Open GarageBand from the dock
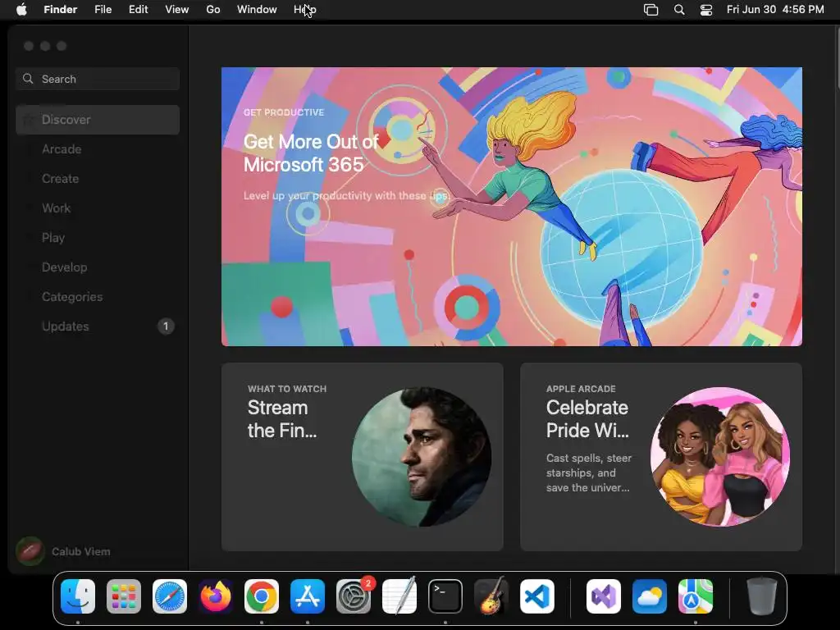 tap(491, 596)
